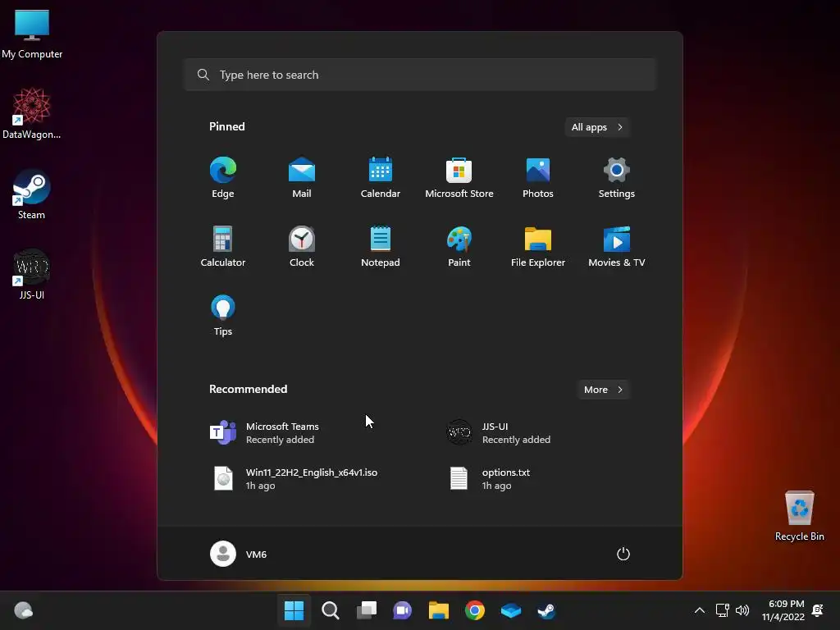This screenshot has width=840, height=630.
Task: Click the power button in Start menu
Action: point(623,554)
